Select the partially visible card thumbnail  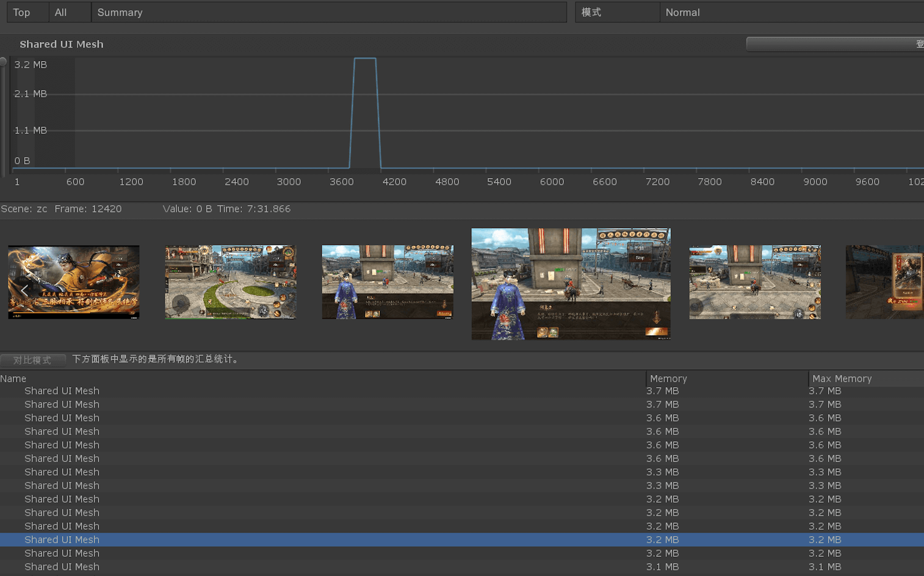point(884,282)
